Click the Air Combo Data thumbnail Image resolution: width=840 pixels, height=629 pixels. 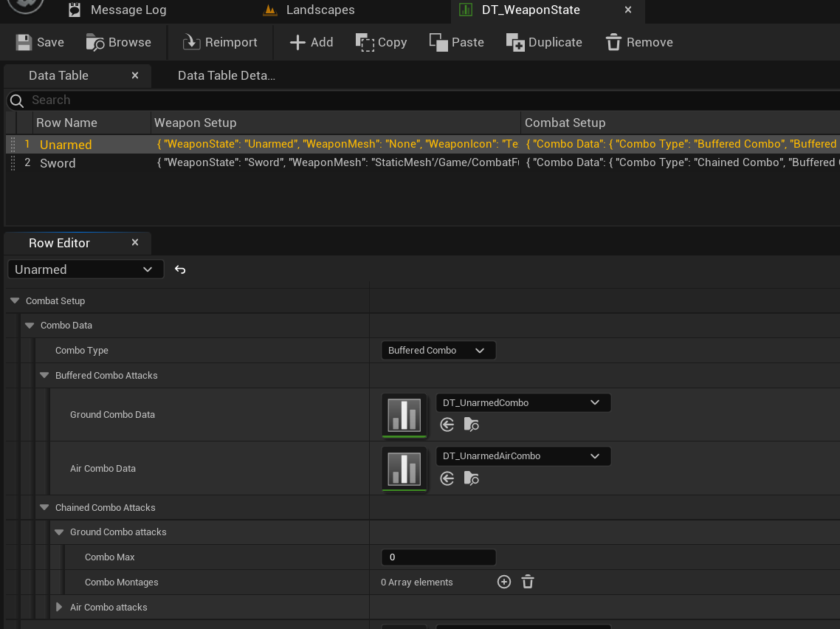[x=404, y=469]
